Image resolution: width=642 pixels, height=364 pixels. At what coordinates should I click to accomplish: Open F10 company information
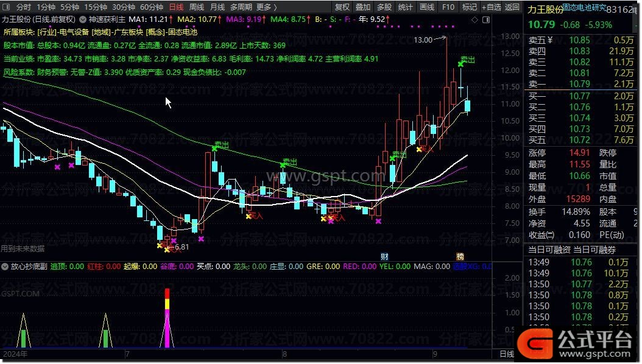[448, 7]
